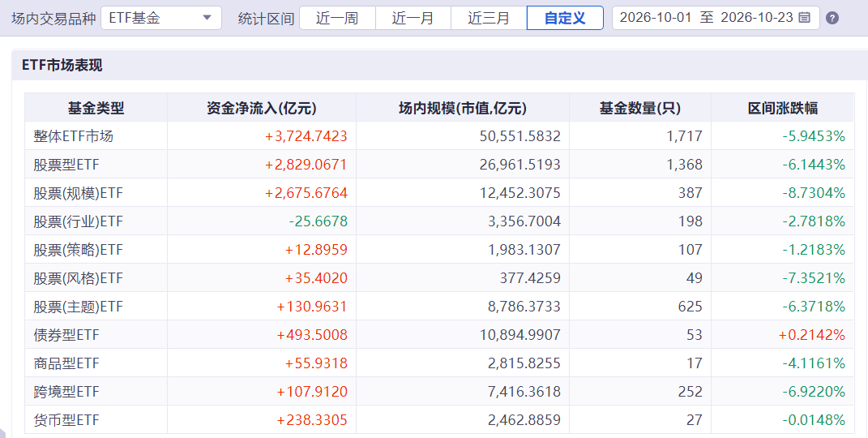This screenshot has height=438, width=868.
Task: Click fund count 1,717
Action: [x=685, y=136]
